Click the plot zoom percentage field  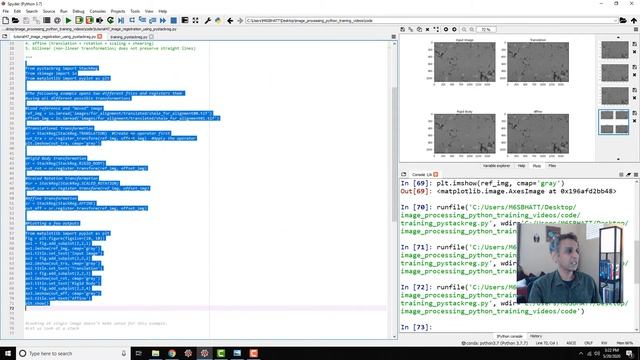(486, 29)
